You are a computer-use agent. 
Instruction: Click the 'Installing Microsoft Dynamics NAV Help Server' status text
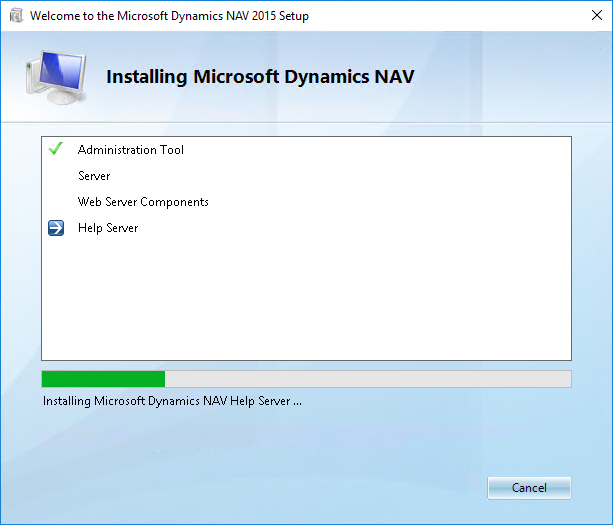tap(172, 401)
